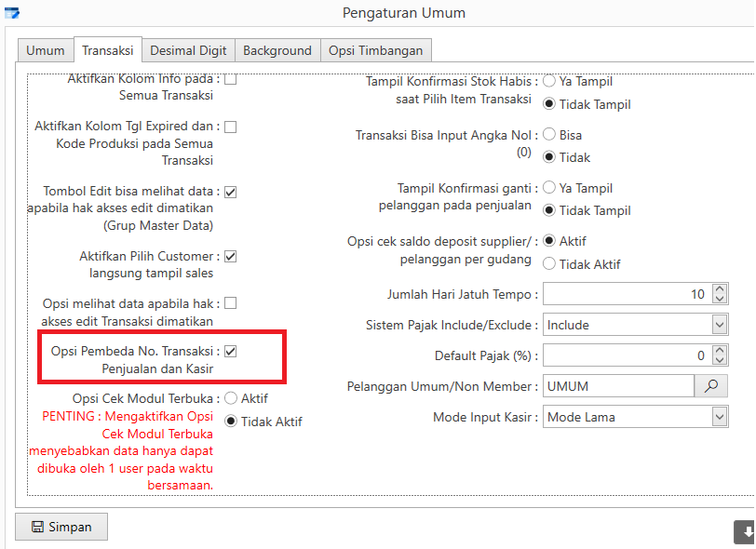Uncheck Aktifkan Pilih Customer checkbox
The width and height of the screenshot is (756, 549).
point(230,256)
